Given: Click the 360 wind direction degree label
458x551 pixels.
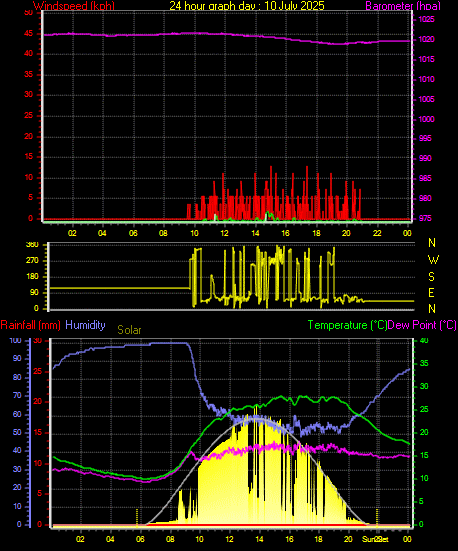Looking at the screenshot, I should 32,245.
